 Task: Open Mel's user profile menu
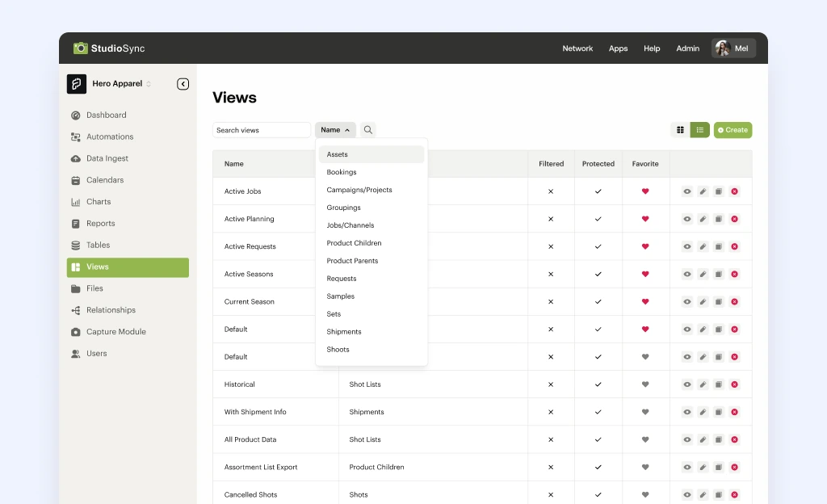(x=733, y=48)
